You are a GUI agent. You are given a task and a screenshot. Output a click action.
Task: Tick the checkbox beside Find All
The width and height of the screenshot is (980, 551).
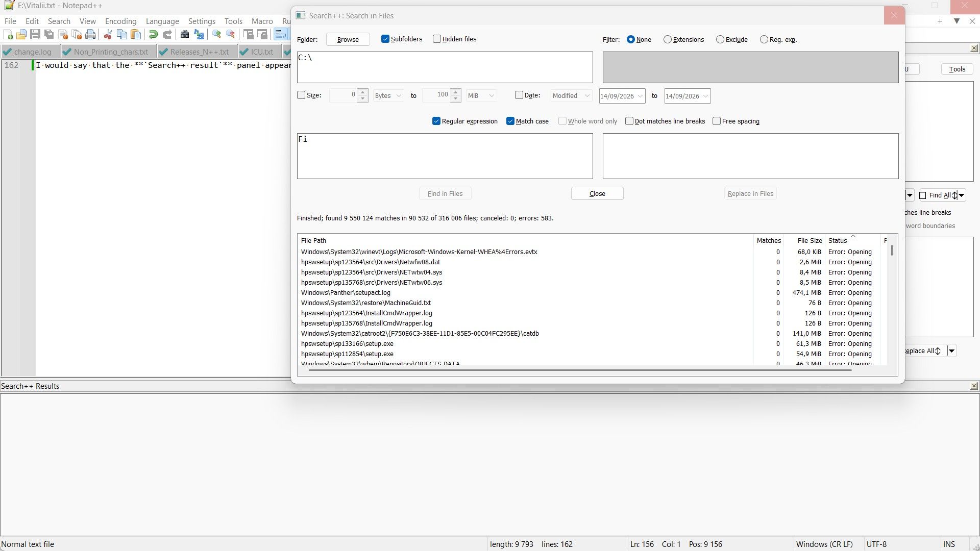[923, 195]
